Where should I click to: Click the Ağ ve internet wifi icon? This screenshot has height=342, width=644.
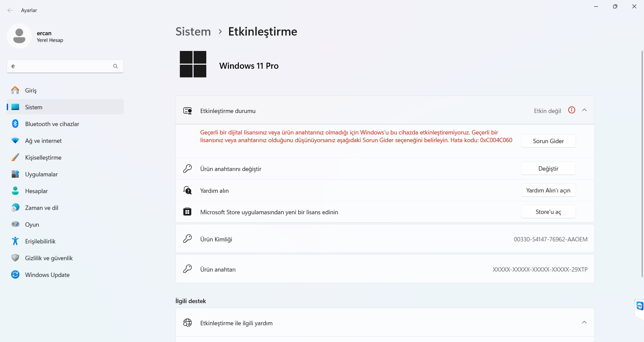point(15,140)
